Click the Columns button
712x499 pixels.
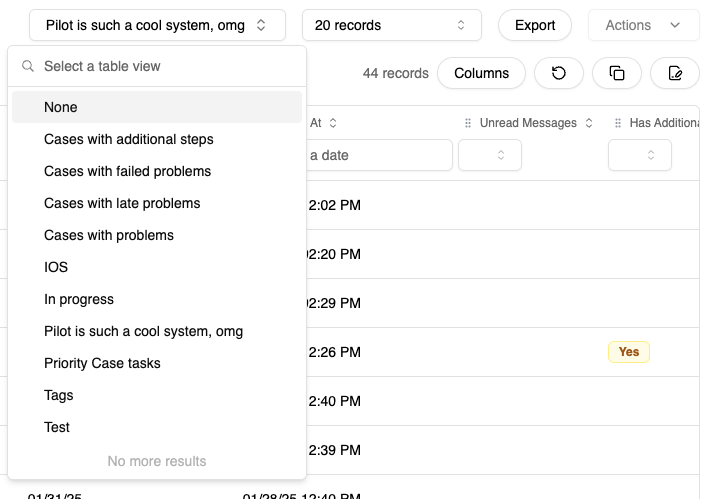click(x=481, y=73)
